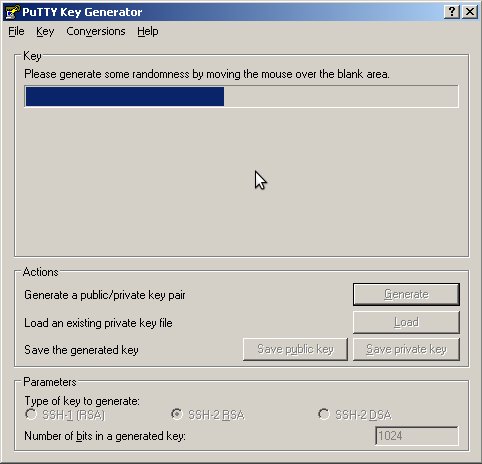Viewport: 482px width, 464px height.
Task: Click the PuTTY Key Generator title bar icon
Action: (x=13, y=12)
